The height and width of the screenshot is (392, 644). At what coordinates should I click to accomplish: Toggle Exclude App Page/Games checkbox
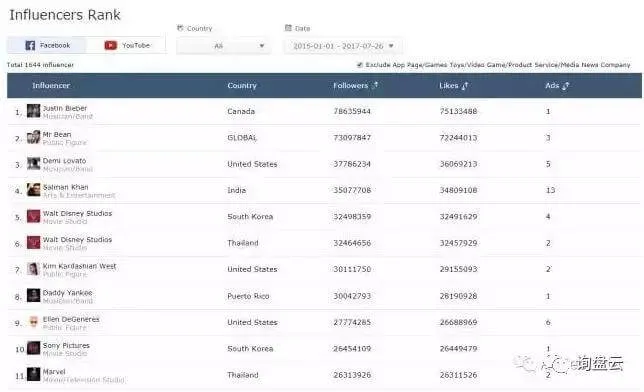point(360,65)
